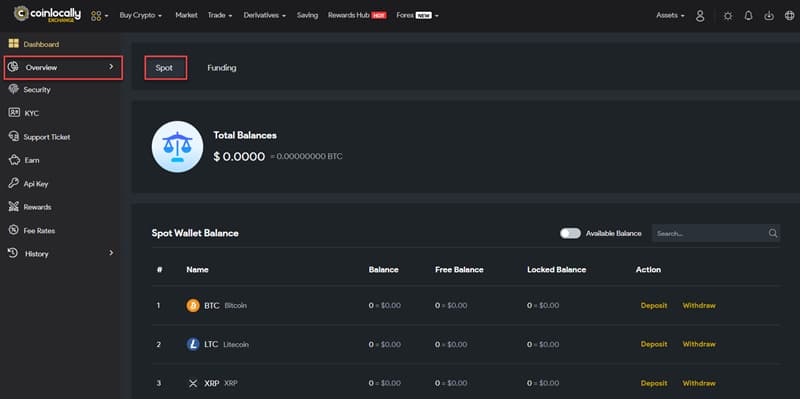Click the Dashboard grid icon
800x399 pixels.
(13, 44)
